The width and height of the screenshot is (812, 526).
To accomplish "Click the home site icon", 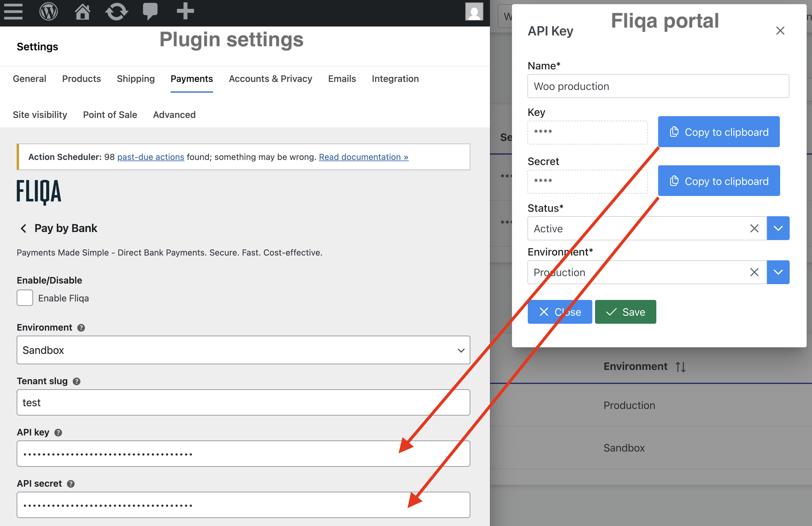I will [82, 12].
